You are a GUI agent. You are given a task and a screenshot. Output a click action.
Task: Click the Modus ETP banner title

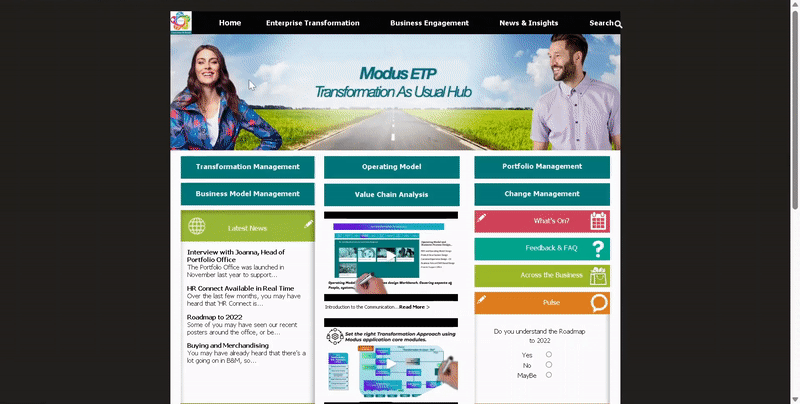397,73
